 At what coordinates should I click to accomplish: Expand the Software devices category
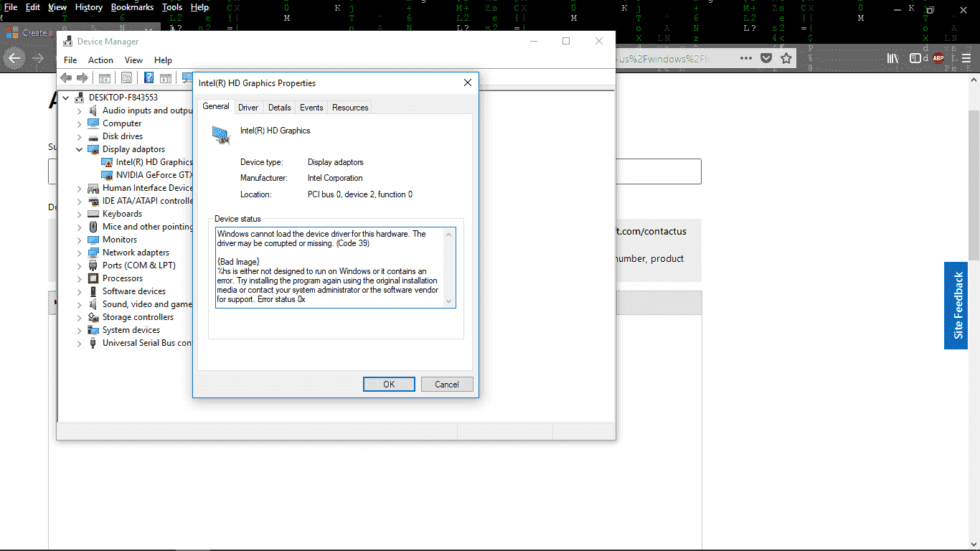(80, 291)
